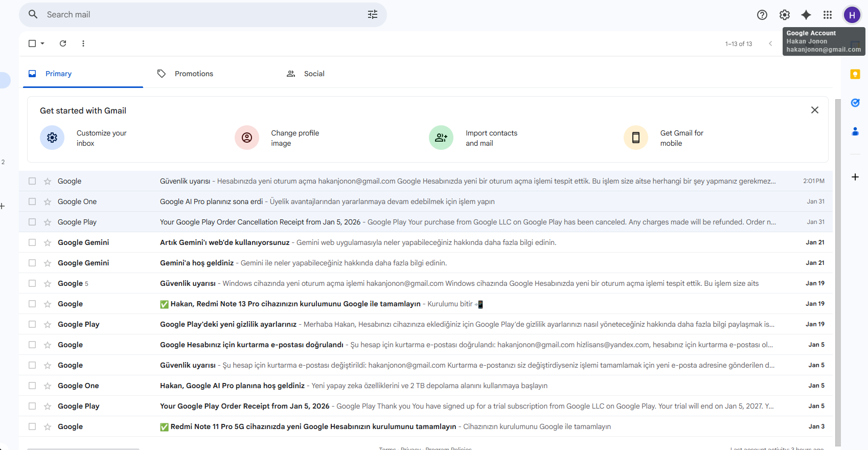Tick the Google Play Jan 31 email checkbox

[32, 222]
